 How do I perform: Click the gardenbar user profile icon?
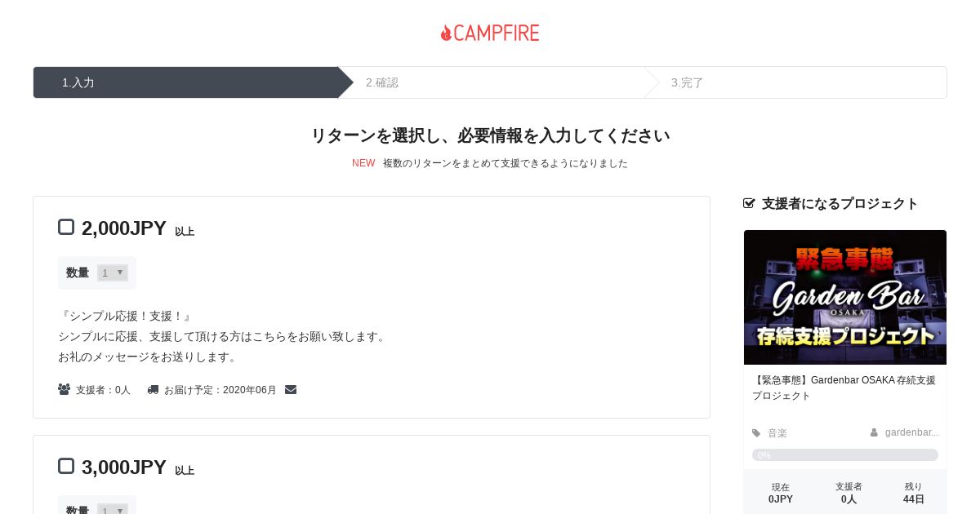click(x=874, y=432)
